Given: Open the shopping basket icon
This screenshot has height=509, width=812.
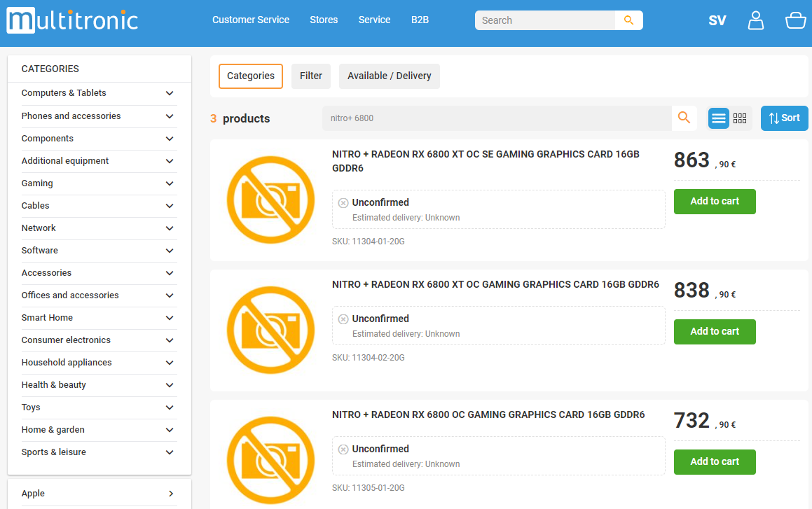Looking at the screenshot, I should click(795, 20).
